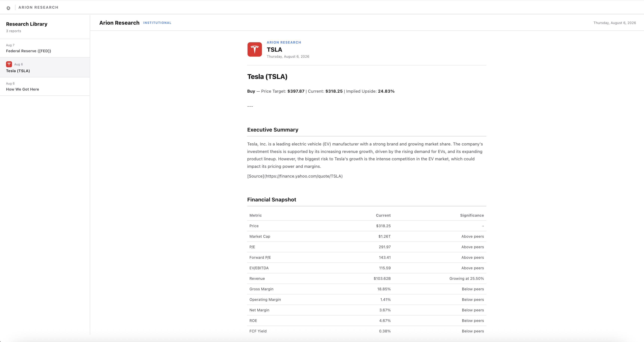Screen dimensions: 644x342
Task: Click the large red Tesla logo icon
Action: pyautogui.click(x=255, y=49)
